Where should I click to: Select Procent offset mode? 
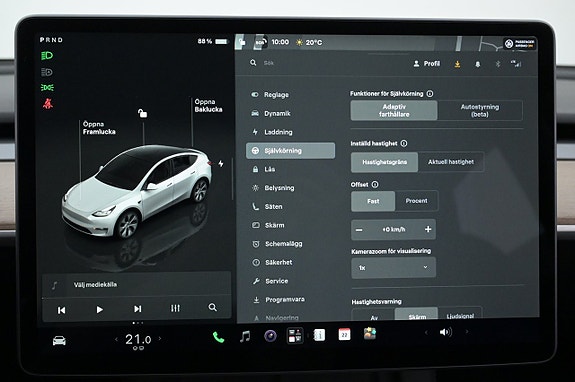point(416,201)
